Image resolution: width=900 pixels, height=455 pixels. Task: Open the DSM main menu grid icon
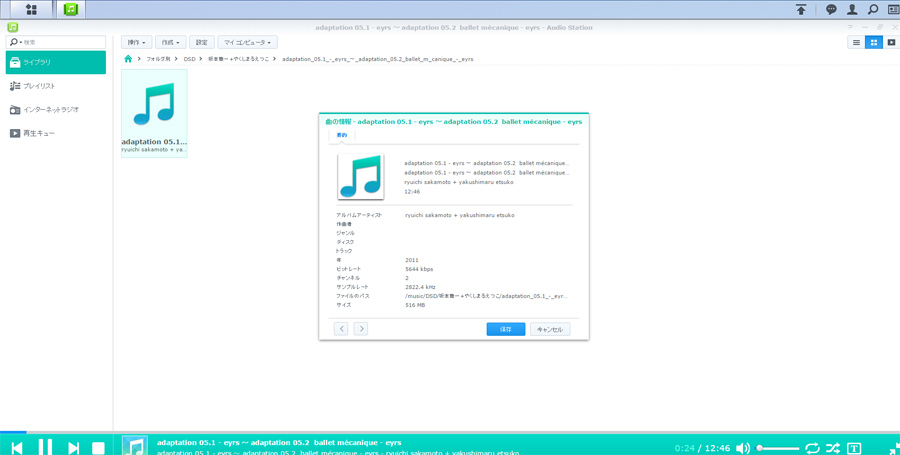click(x=31, y=9)
